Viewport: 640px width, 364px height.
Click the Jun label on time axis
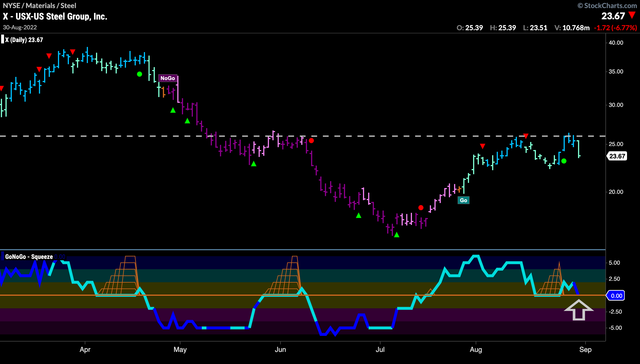pyautogui.click(x=280, y=349)
